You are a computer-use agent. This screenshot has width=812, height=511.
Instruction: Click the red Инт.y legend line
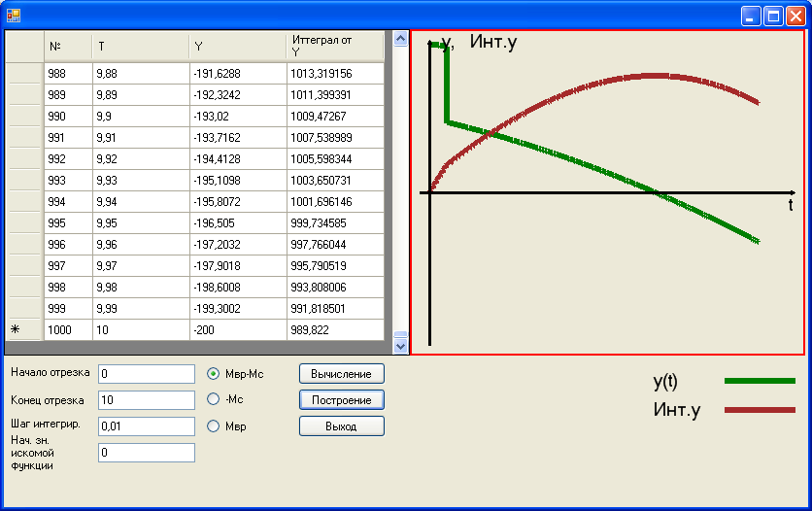coord(760,410)
